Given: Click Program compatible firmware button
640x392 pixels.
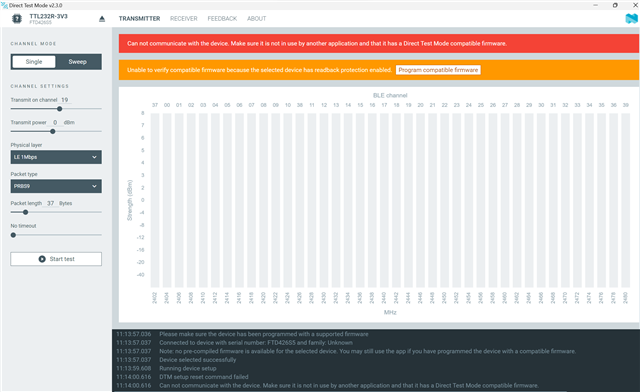Looking at the screenshot, I should (x=438, y=70).
